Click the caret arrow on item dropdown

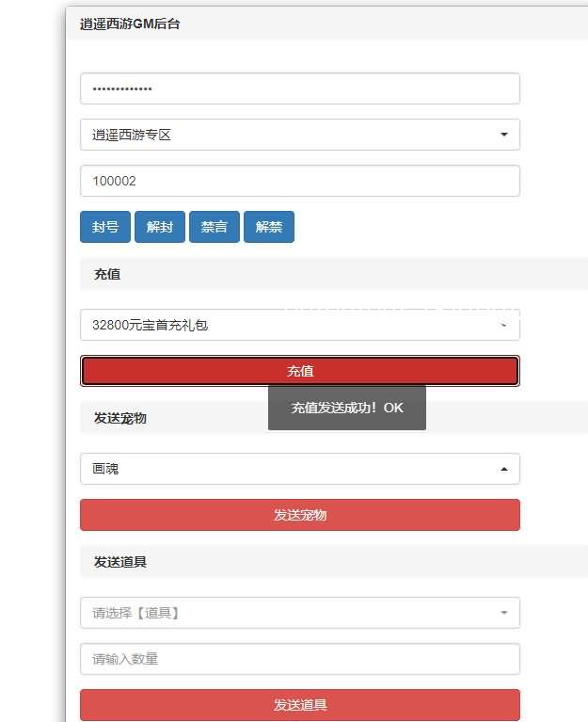[x=504, y=613]
